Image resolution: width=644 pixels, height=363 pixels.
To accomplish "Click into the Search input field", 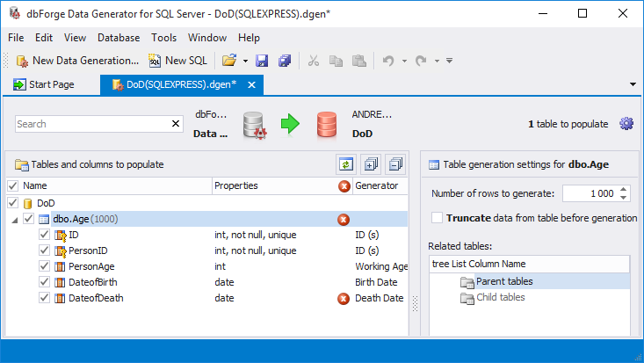I will coord(92,124).
